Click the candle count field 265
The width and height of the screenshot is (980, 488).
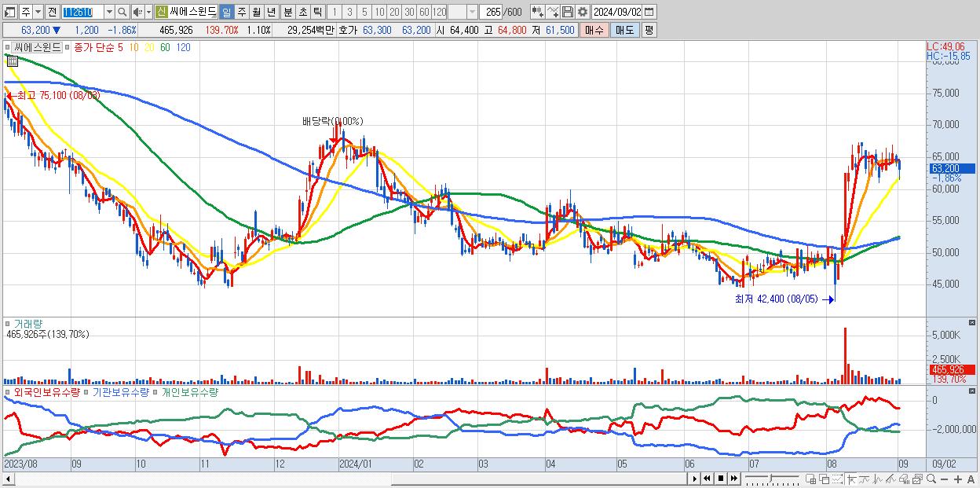(491, 12)
